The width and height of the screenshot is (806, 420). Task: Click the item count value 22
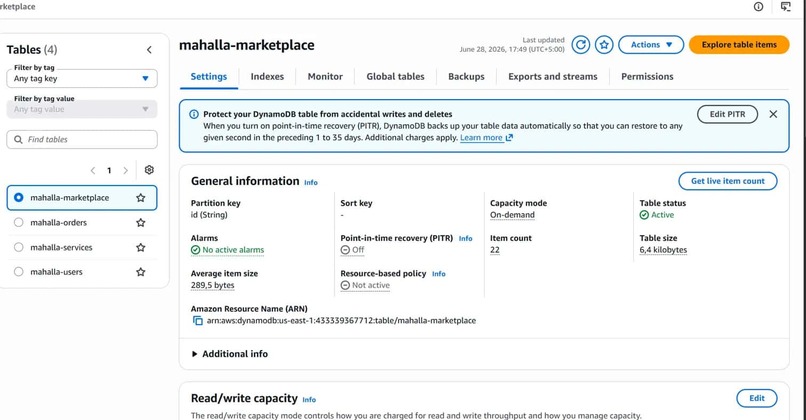click(494, 250)
